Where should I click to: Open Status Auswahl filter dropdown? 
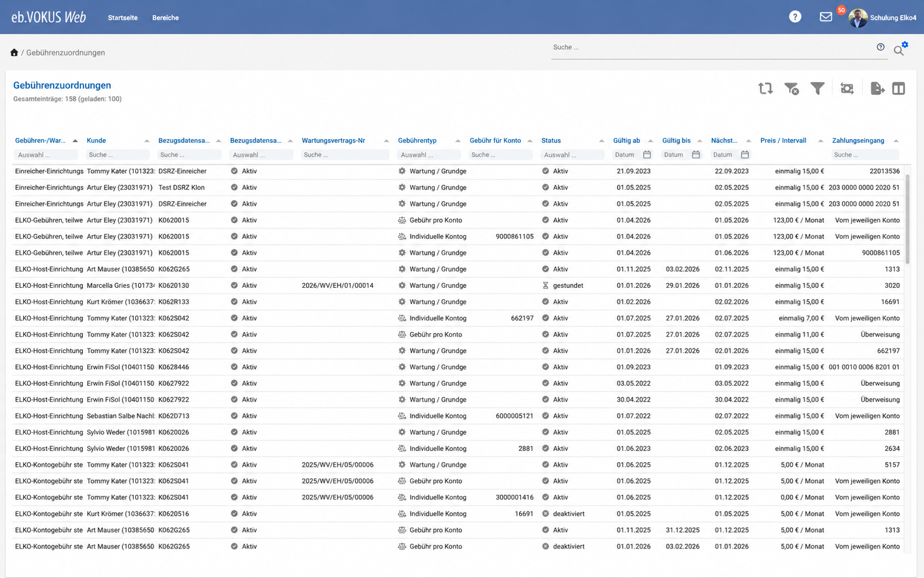[x=572, y=155]
